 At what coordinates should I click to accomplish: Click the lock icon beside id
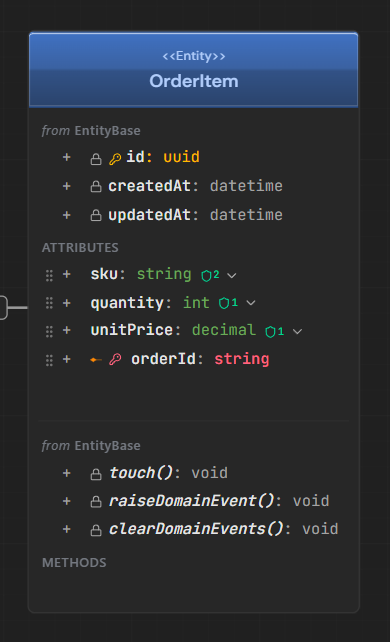(x=96, y=159)
